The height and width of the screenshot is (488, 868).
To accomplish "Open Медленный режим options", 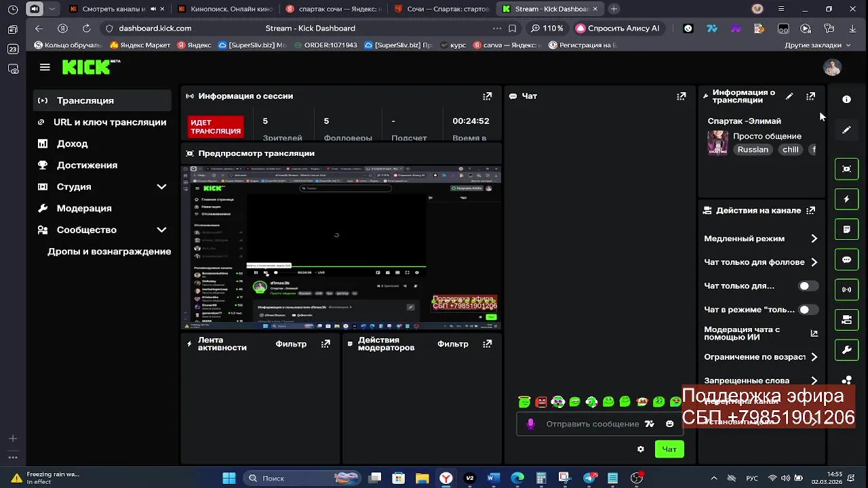I will (761, 239).
